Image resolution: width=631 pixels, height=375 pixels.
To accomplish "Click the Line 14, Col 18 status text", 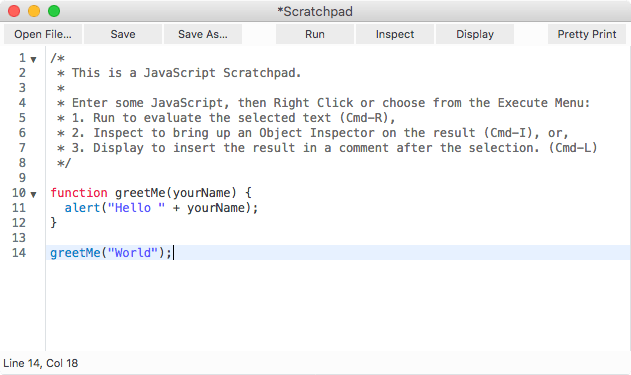I will click(x=41, y=363).
